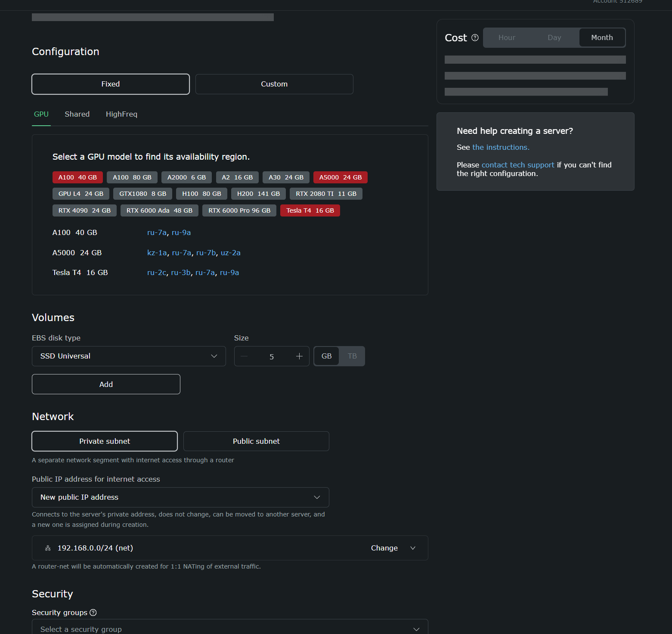Screen dimensions: 672x634
Task: Select the A30 24 GB GPU chip
Action: [x=286, y=177]
